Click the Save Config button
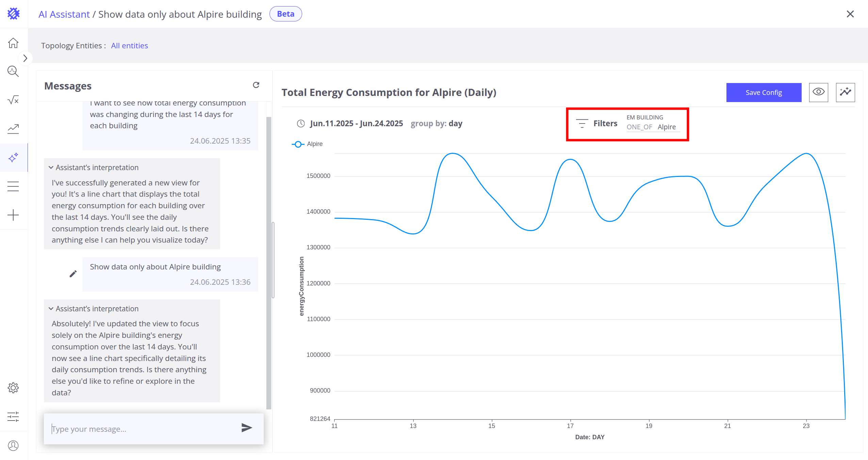Image resolution: width=868 pixels, height=460 pixels. [764, 93]
